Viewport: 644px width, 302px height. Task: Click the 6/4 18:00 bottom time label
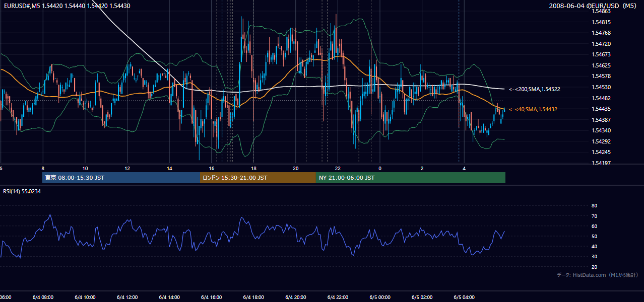[x=254, y=297]
